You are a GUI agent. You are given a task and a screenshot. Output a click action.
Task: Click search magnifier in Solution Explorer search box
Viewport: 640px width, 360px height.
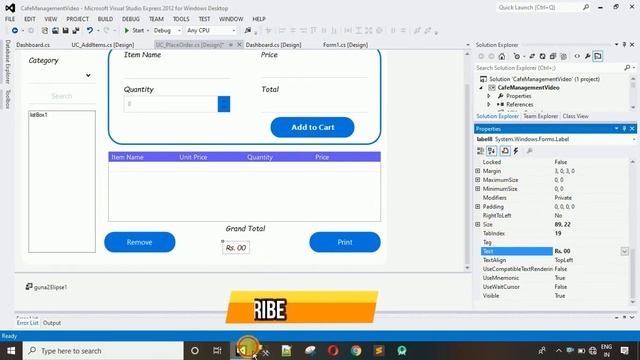point(627,68)
